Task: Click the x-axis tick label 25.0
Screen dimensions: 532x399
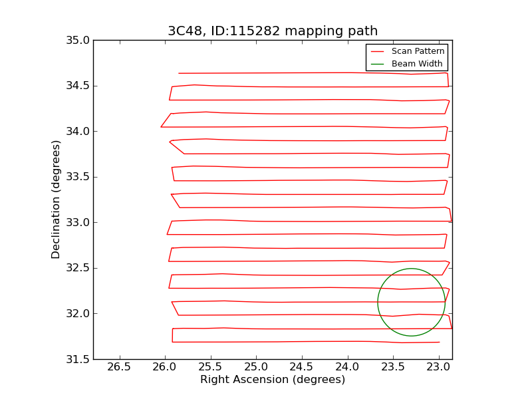Action: click(256, 367)
